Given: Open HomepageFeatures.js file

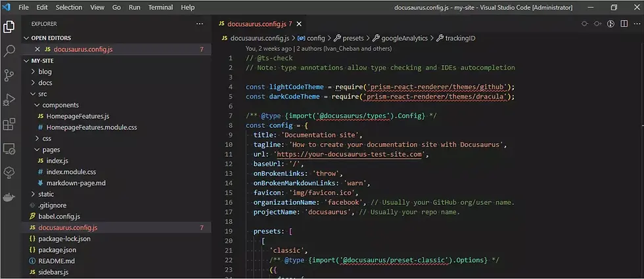Looking at the screenshot, I should [x=78, y=116].
